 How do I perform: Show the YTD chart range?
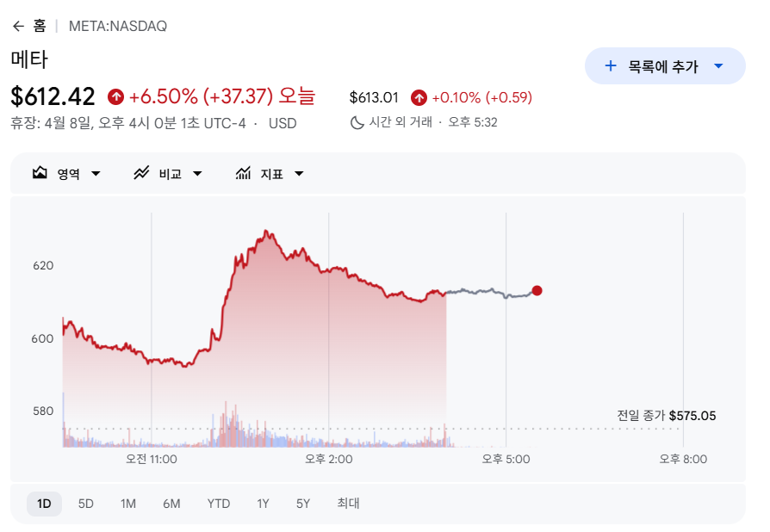coord(219,504)
